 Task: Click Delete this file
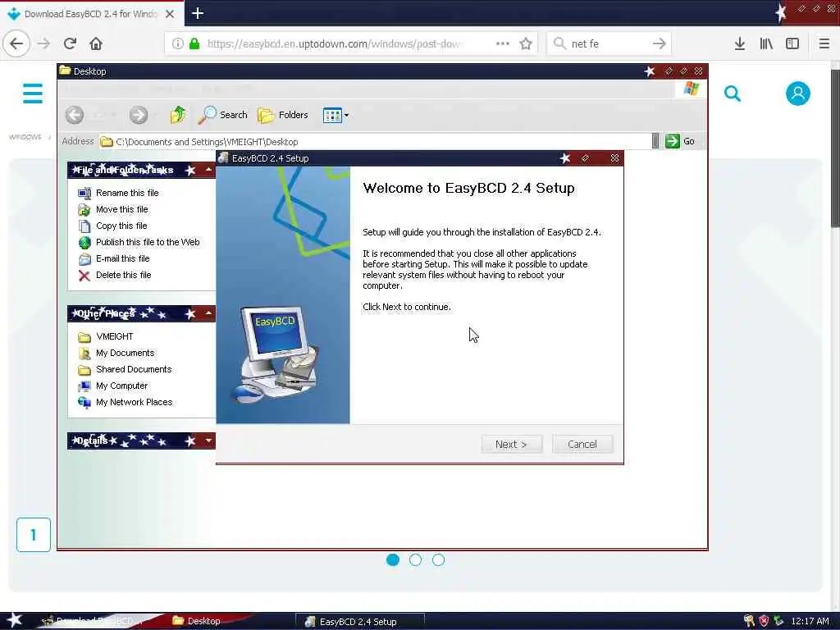tap(123, 275)
